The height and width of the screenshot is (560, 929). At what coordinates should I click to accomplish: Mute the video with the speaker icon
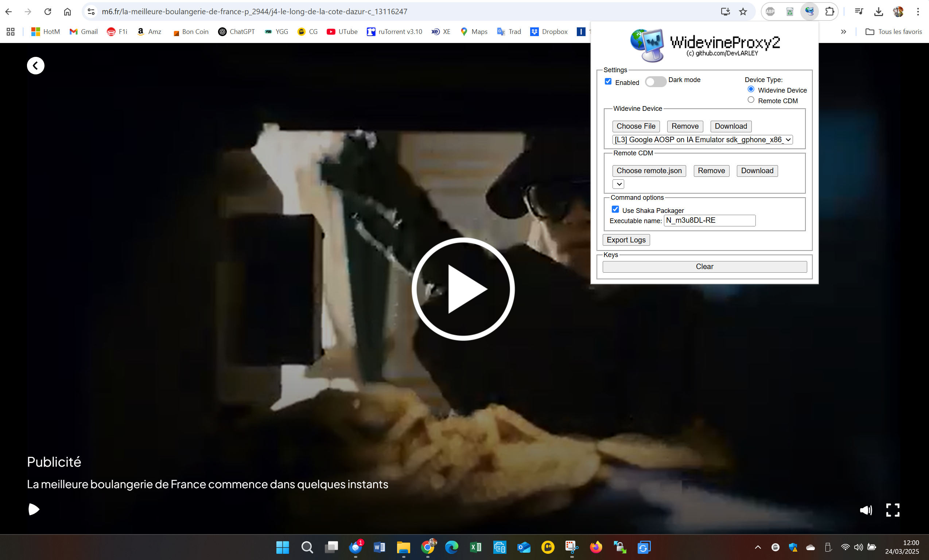coord(866,510)
